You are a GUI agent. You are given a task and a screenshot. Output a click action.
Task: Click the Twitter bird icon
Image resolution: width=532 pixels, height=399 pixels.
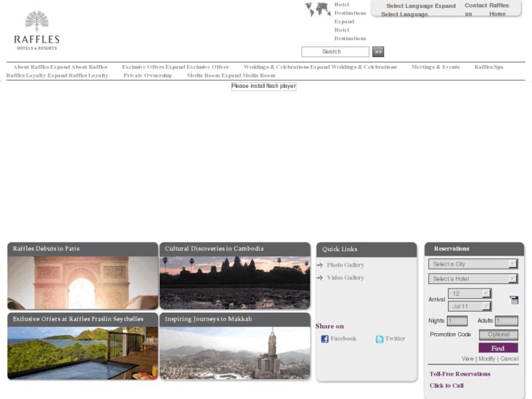[x=379, y=339]
